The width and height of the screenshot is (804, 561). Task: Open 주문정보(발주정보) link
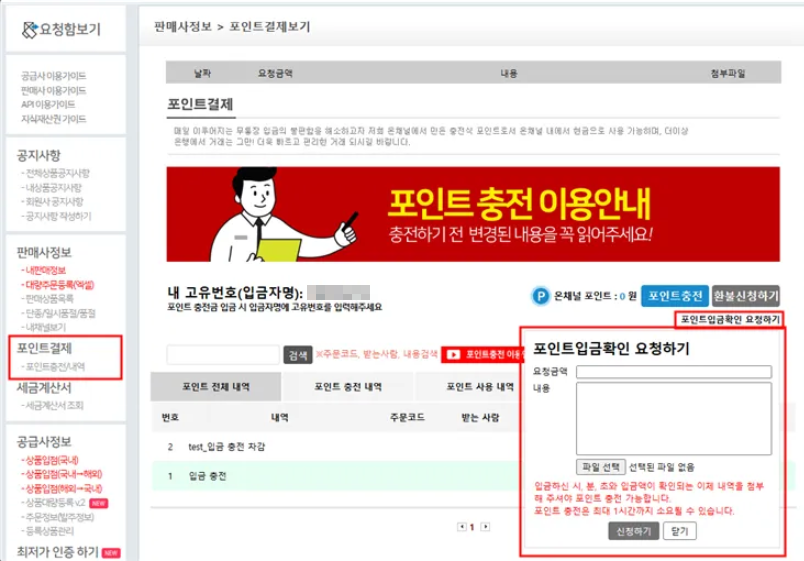click(58, 517)
